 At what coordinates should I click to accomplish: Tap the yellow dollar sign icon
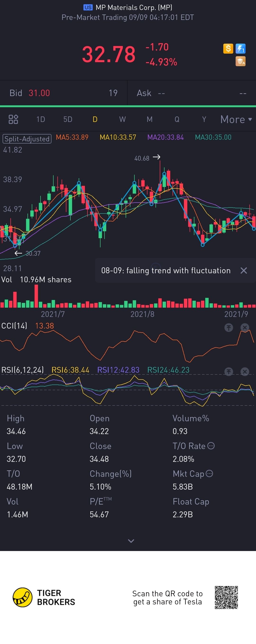pos(228,48)
